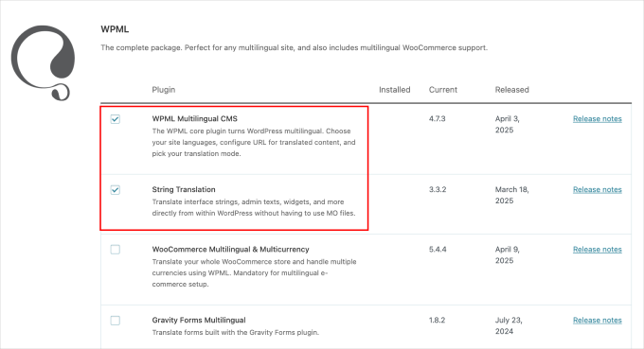Open Release notes for String Translation
644x349 pixels.
click(598, 190)
